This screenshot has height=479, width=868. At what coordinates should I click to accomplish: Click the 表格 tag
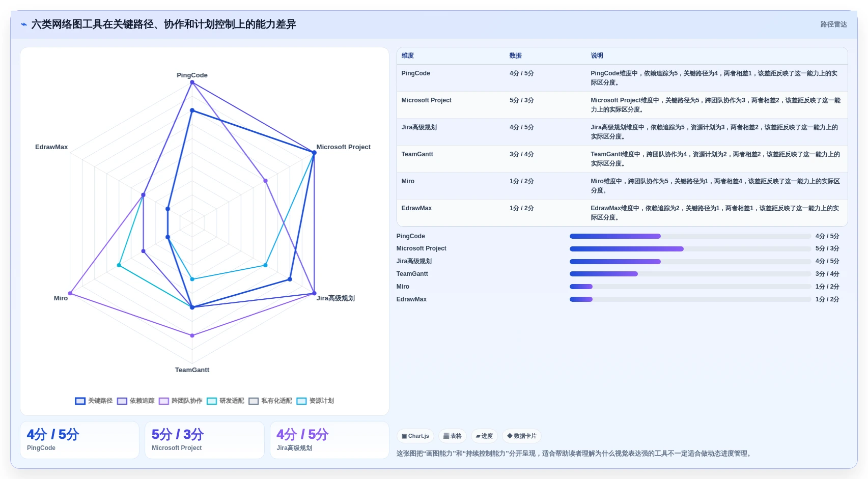(x=452, y=436)
